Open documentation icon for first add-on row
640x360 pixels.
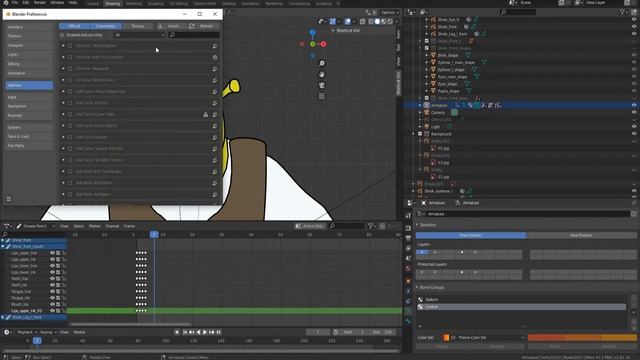(x=215, y=46)
